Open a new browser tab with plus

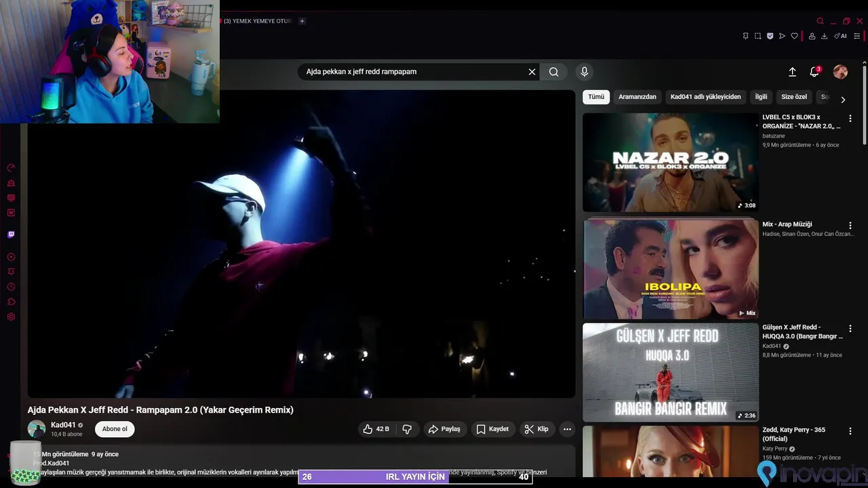tap(302, 21)
